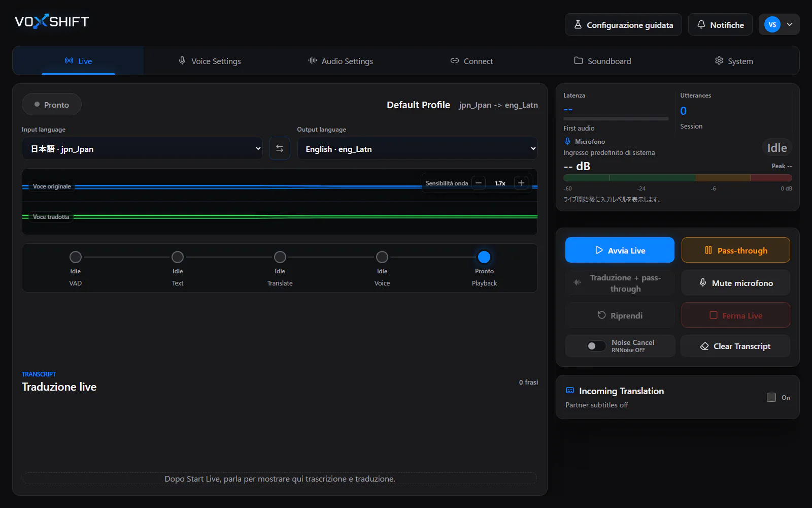
Task: Open the Voice Settings tab
Action: tap(210, 61)
